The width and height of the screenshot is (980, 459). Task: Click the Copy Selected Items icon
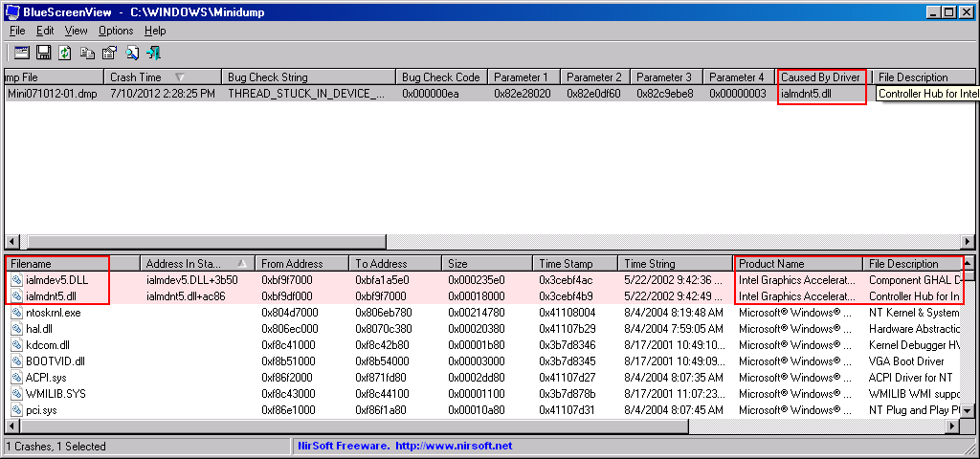(x=87, y=54)
